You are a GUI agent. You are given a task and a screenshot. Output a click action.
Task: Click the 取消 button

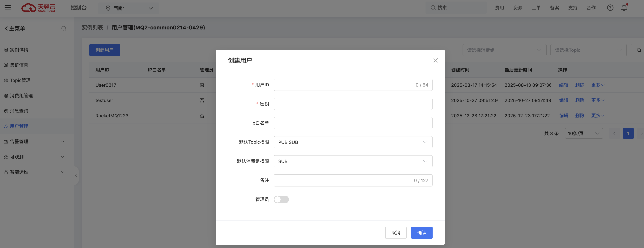click(396, 233)
